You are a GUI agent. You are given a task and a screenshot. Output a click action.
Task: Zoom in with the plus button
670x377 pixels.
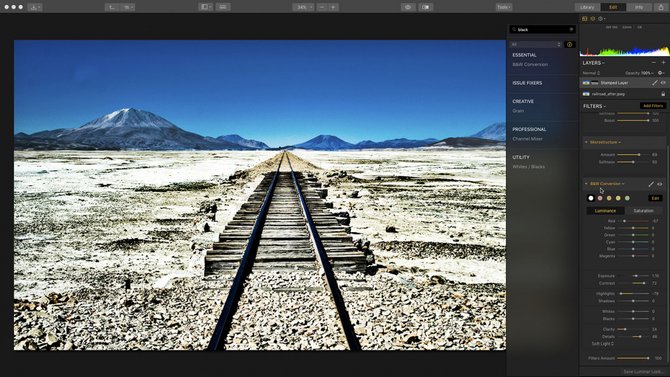(x=333, y=7)
